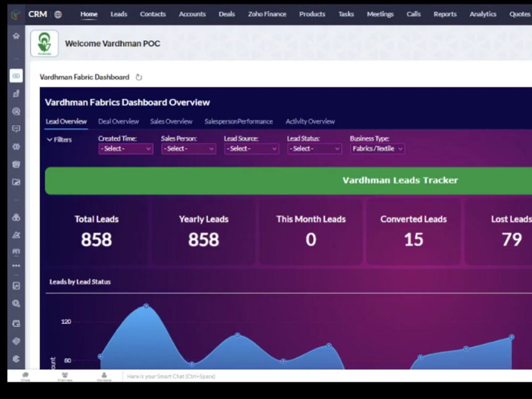The height and width of the screenshot is (399, 532).
Task: Open the Sales Person filter dropdown
Action: click(x=189, y=148)
